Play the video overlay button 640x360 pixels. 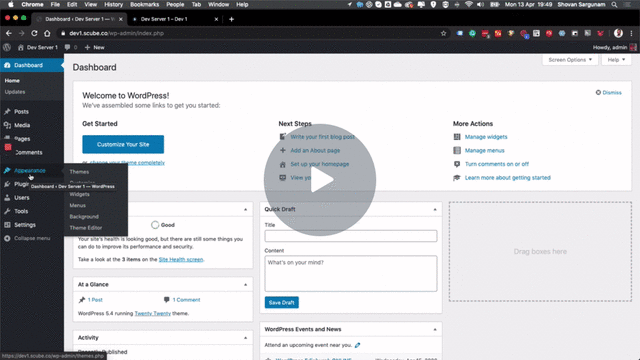click(x=320, y=180)
